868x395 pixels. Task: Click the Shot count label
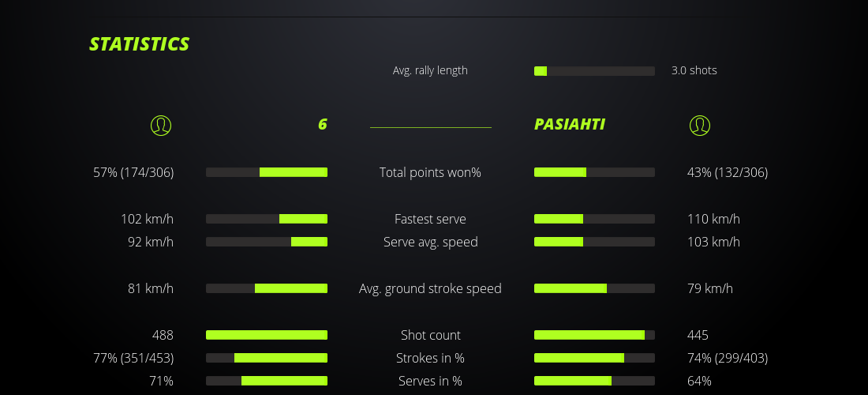pos(430,335)
